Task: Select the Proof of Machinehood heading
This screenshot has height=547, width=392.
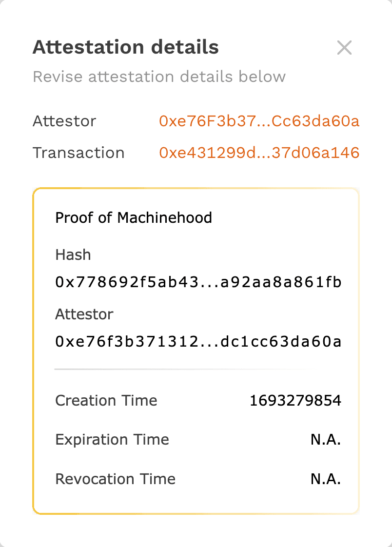Action: (134, 217)
